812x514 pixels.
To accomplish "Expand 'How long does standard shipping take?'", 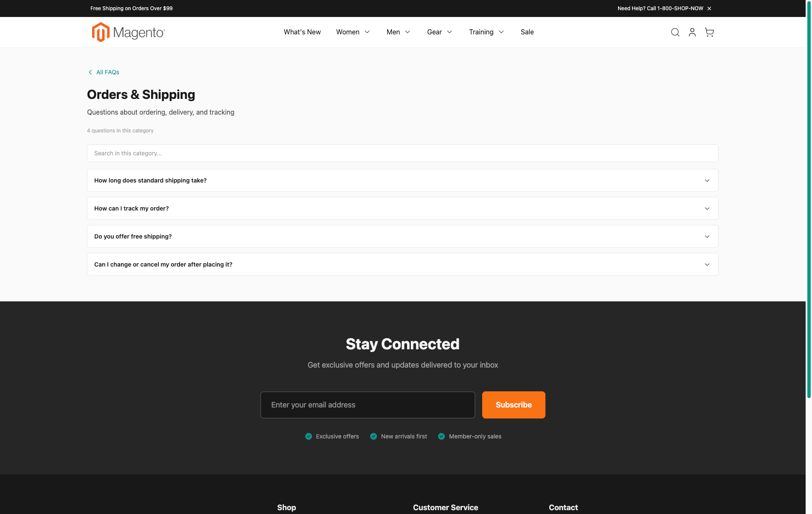I will pyautogui.click(x=402, y=180).
